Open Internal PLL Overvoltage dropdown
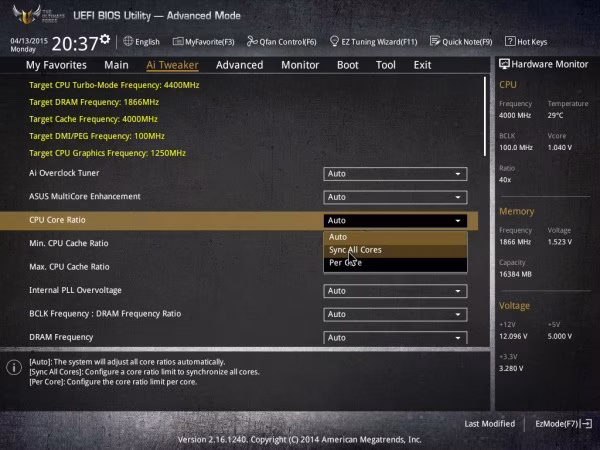This screenshot has height=450, width=600. pos(395,291)
